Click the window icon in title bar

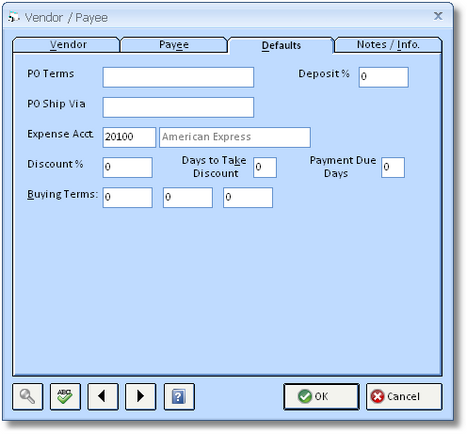click(x=14, y=17)
